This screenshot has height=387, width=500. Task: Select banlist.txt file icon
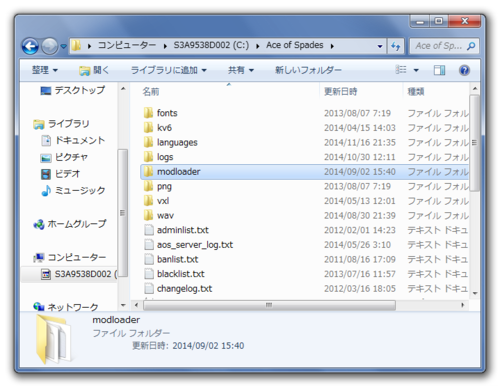[x=149, y=259]
